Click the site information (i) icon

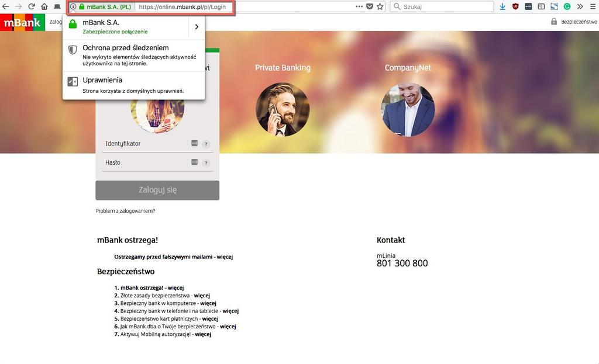pyautogui.click(x=73, y=6)
